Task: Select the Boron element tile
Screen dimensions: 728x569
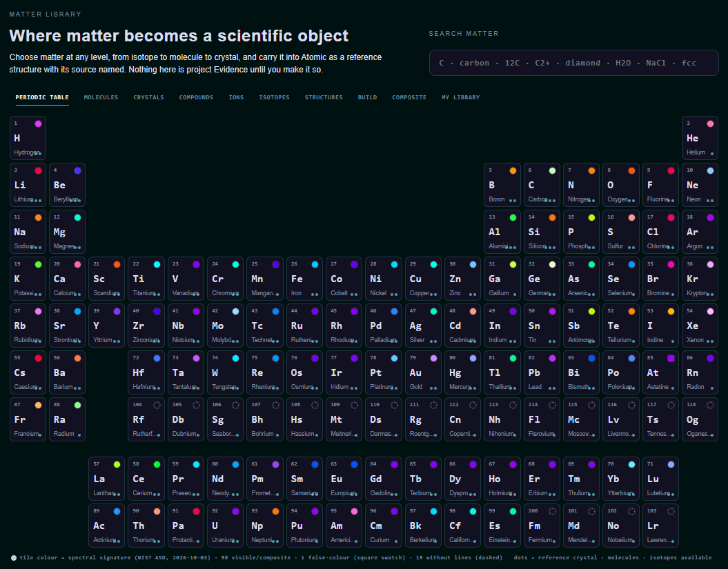Action: click(x=502, y=185)
